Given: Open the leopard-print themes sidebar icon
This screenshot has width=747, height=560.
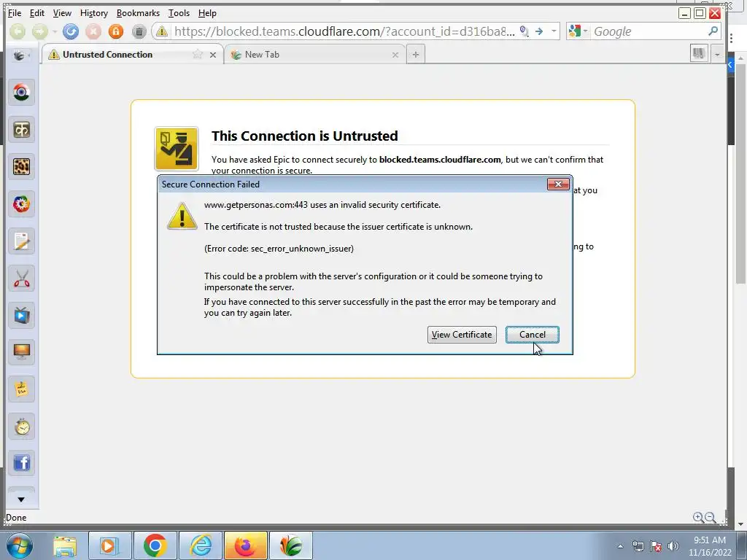Looking at the screenshot, I should click(x=21, y=167).
